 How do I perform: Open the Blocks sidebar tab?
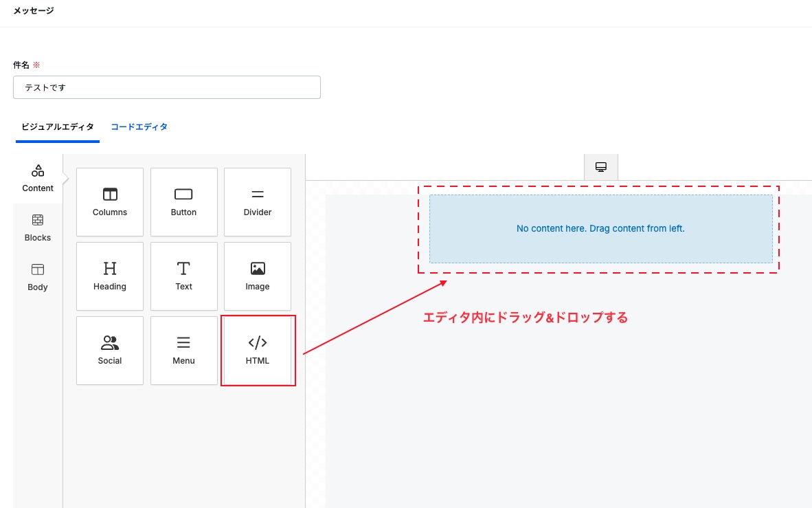(38, 228)
